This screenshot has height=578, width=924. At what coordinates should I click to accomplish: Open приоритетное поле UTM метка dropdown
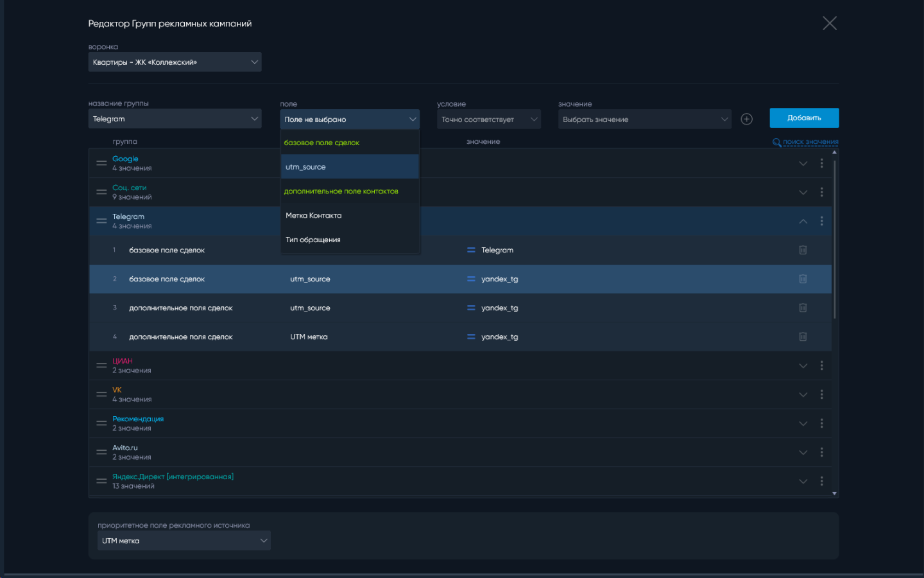184,541
